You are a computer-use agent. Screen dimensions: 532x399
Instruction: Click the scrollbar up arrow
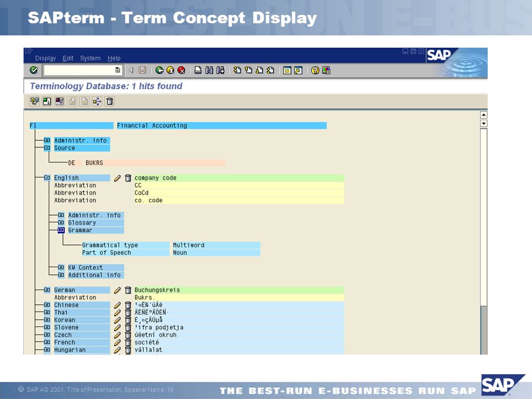(484, 115)
